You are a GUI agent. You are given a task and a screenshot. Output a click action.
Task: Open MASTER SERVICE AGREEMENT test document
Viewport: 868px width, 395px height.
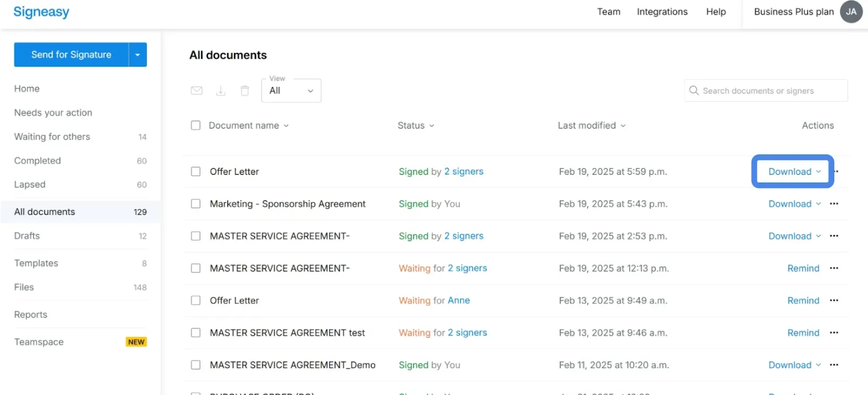pyautogui.click(x=288, y=333)
